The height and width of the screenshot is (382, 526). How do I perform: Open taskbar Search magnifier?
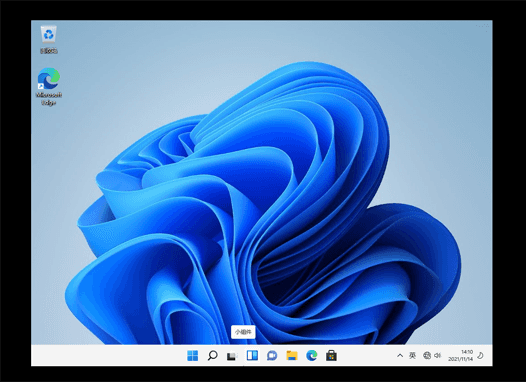pos(212,356)
